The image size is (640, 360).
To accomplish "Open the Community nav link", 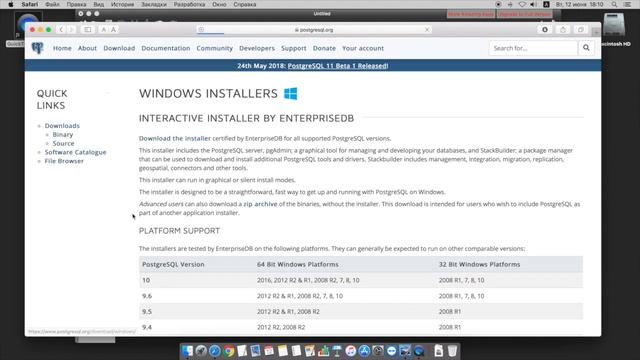I will (215, 48).
